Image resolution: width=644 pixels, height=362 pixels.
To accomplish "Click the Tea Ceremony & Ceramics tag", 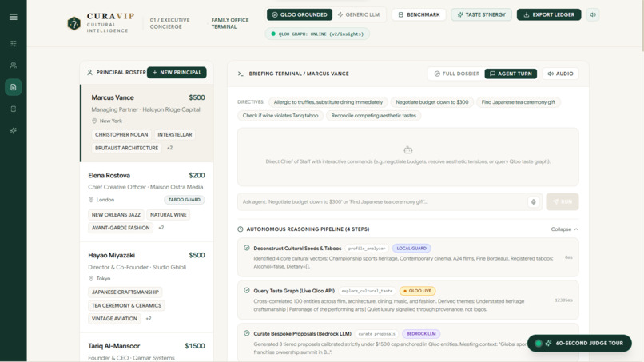I will [x=126, y=306].
